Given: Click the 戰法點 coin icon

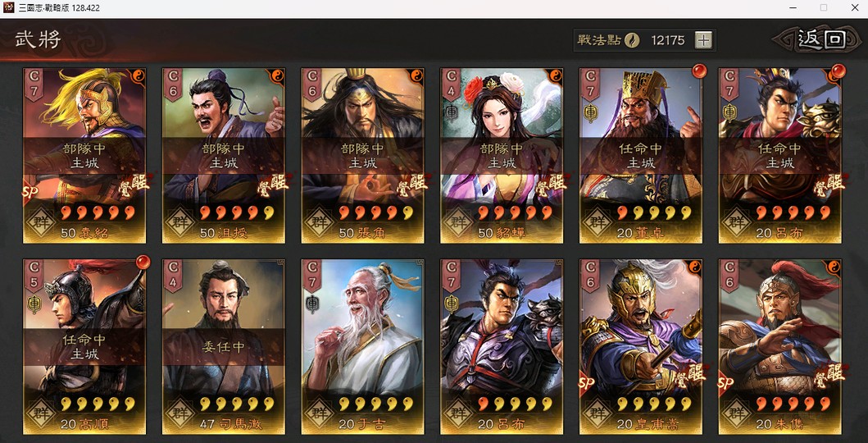Looking at the screenshot, I should pos(632,40).
